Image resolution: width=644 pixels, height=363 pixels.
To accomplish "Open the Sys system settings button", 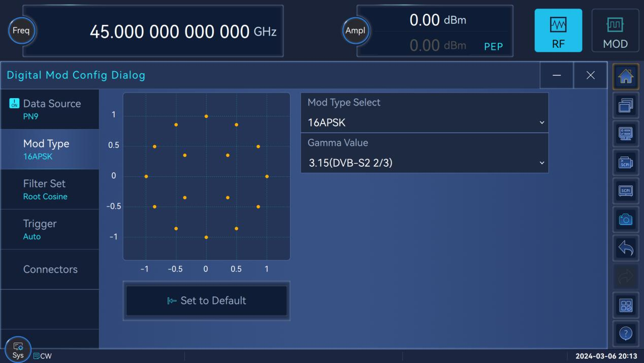I will click(x=18, y=350).
